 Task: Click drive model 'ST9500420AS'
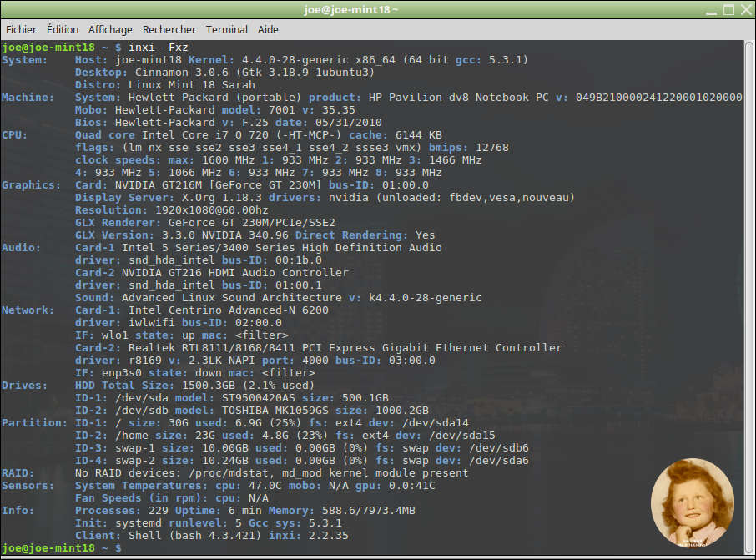point(259,398)
